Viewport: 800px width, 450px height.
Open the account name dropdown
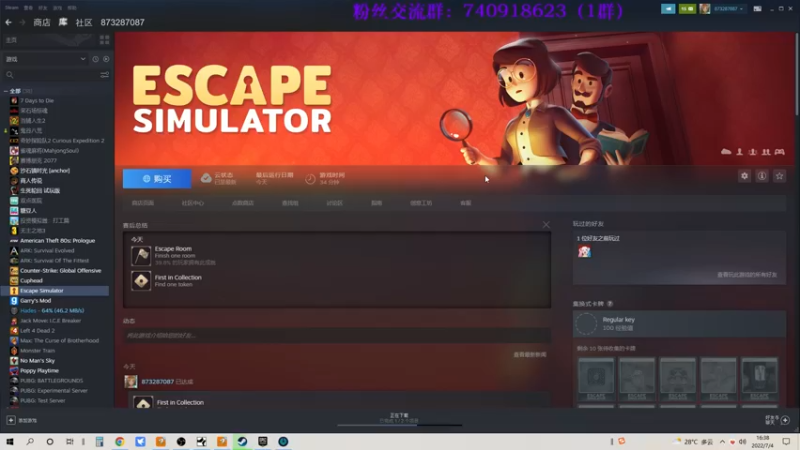coord(728,9)
